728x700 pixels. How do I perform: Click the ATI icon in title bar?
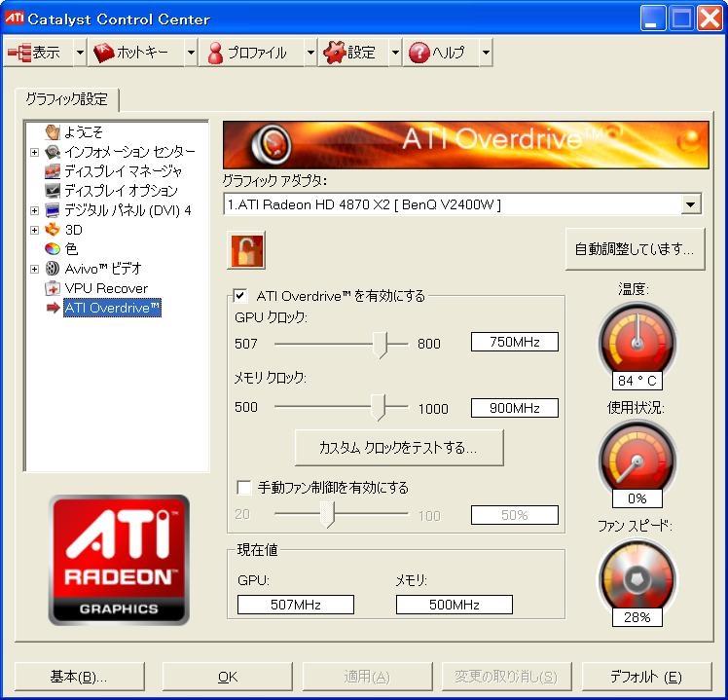pyautogui.click(x=14, y=18)
